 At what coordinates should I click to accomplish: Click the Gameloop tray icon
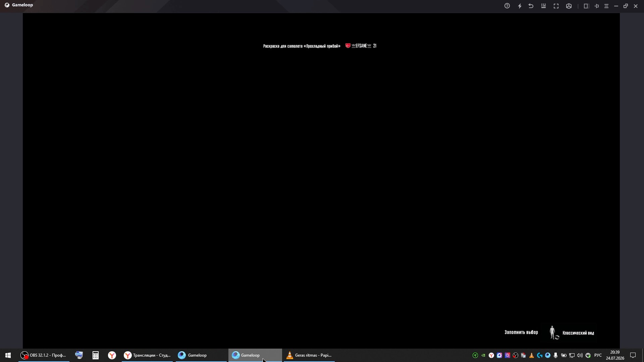pos(548,355)
